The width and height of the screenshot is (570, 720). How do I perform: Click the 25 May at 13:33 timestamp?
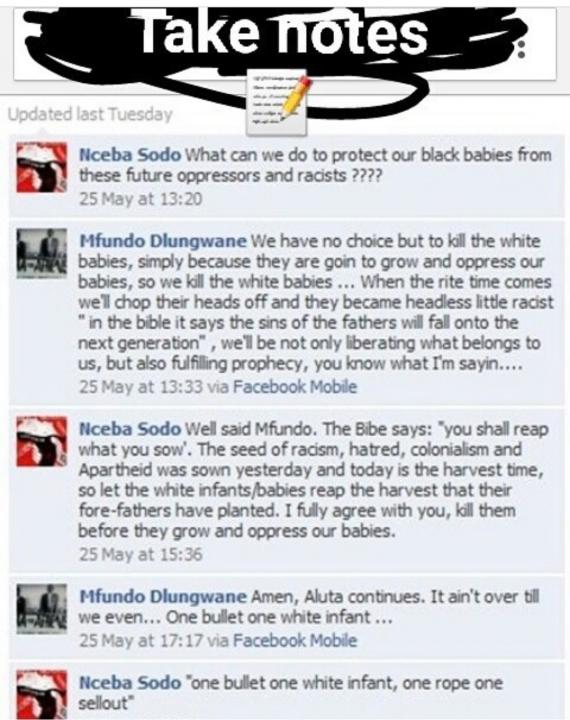141,387
